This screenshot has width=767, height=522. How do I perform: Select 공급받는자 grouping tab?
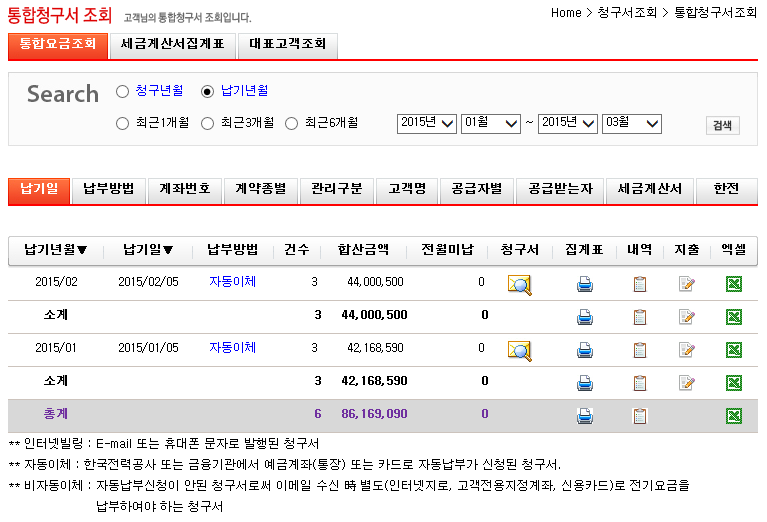click(560, 190)
